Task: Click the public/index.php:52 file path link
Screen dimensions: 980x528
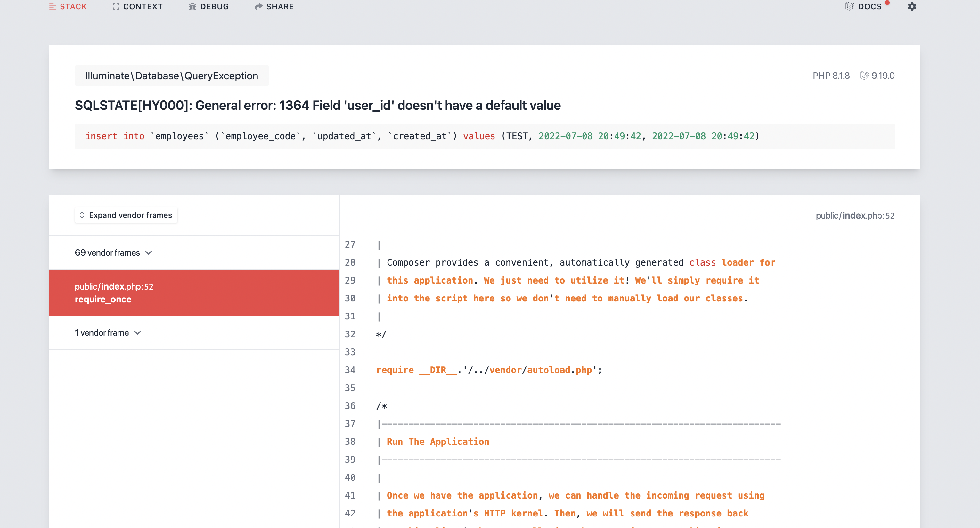Action: pos(855,216)
